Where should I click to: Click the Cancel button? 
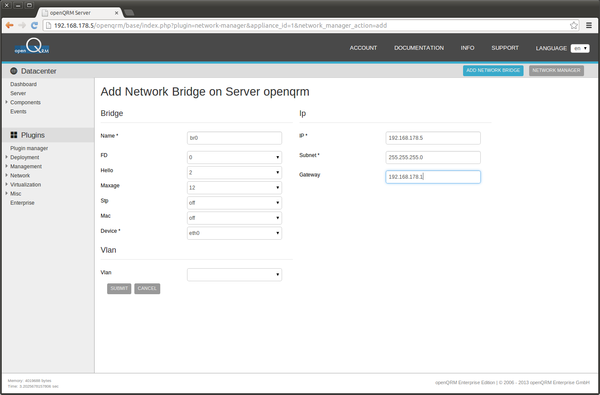pyautogui.click(x=147, y=289)
